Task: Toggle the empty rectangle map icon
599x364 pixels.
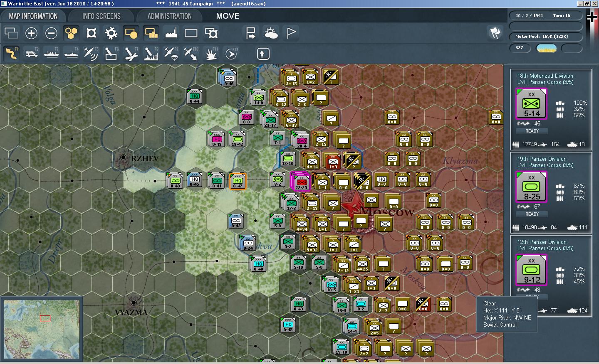Action: pyautogui.click(x=191, y=33)
